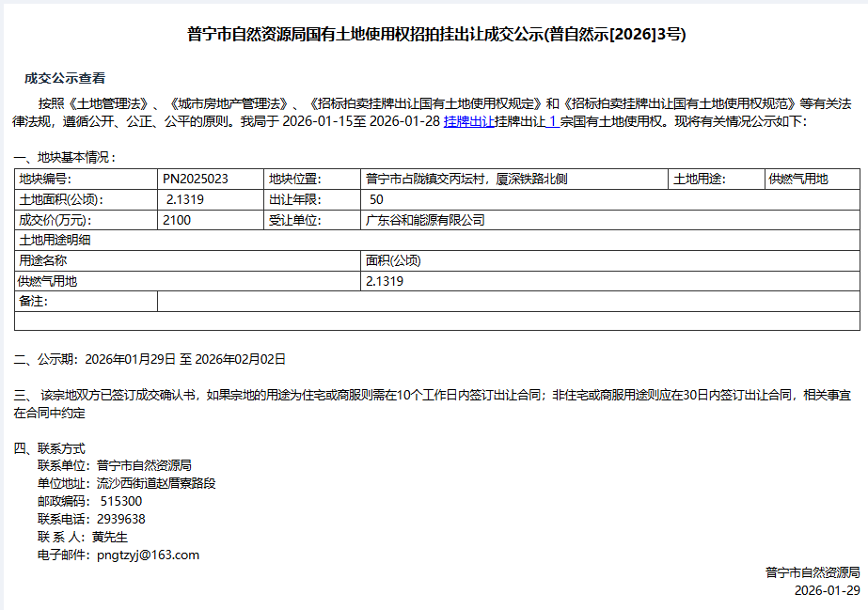Click the empty 备注 remarks cell
The image size is (868, 610).
(x=508, y=302)
